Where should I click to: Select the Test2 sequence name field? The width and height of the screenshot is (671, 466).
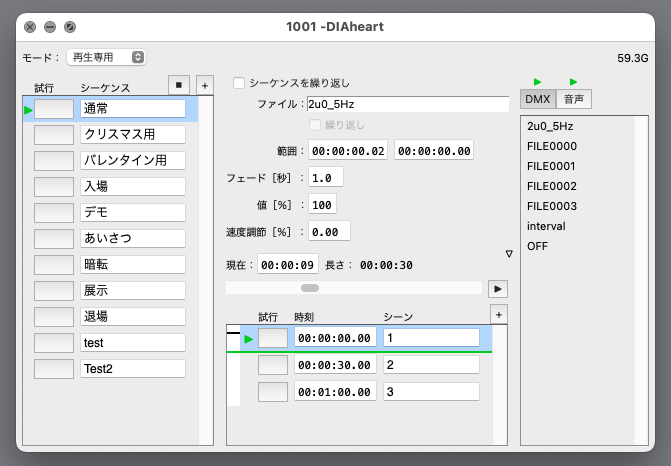tap(133, 368)
